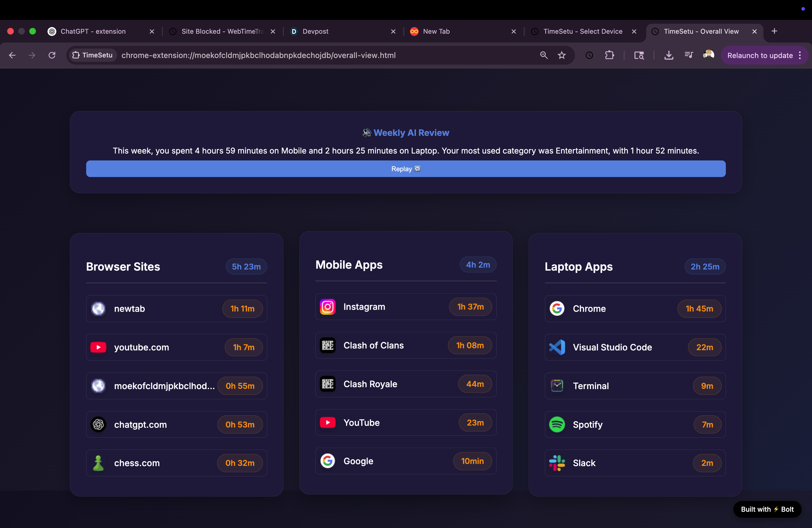The height and width of the screenshot is (528, 812).
Task: Click the zoom magnifier in the address bar
Action: click(x=544, y=55)
